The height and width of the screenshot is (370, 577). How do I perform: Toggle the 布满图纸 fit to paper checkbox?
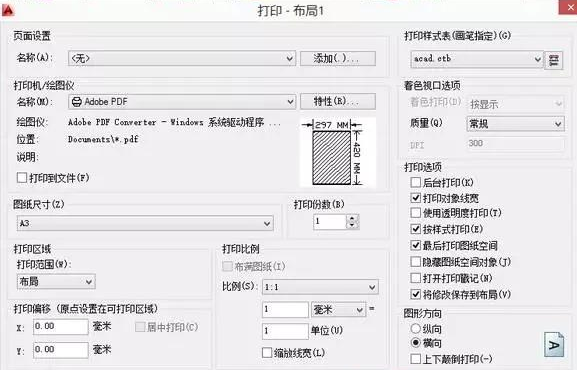tap(227, 266)
